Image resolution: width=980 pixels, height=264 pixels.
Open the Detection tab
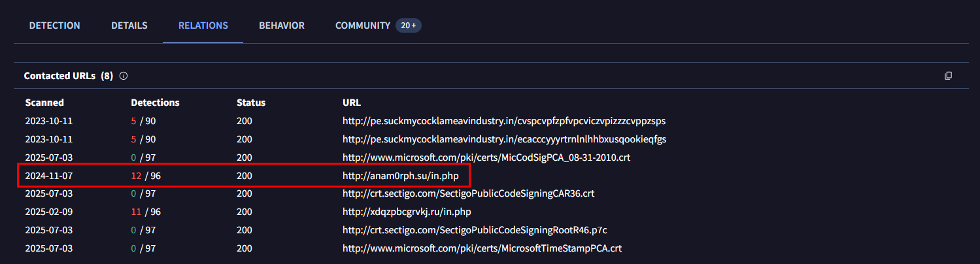click(54, 25)
